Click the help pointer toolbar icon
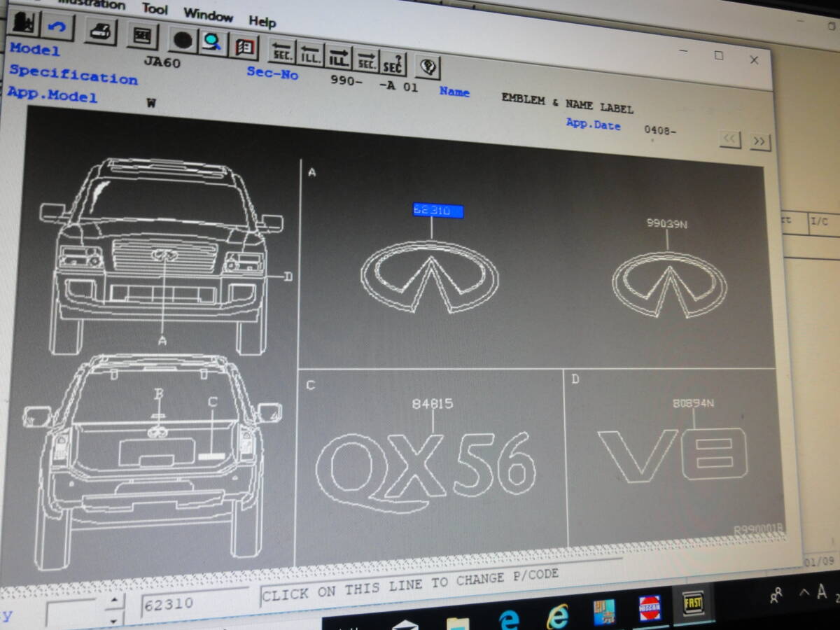 pyautogui.click(x=428, y=67)
